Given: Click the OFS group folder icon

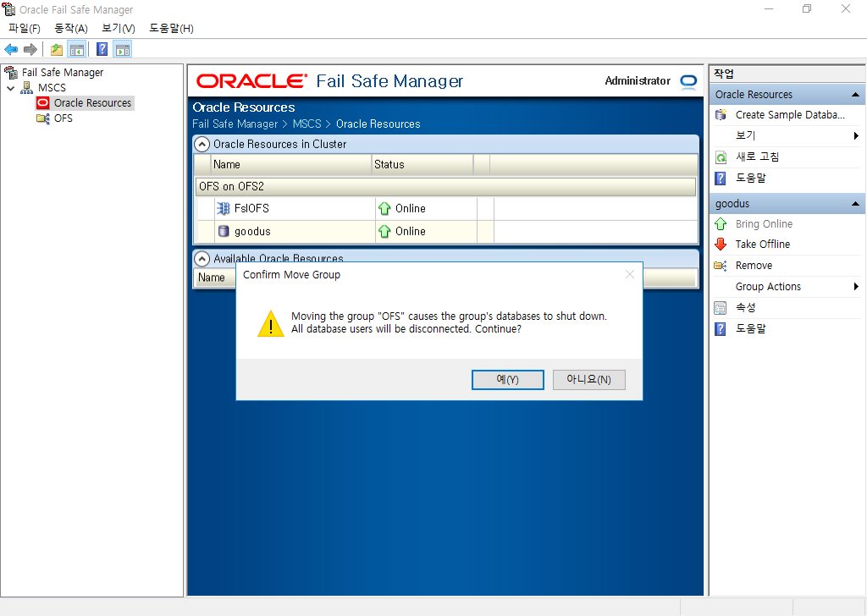Looking at the screenshot, I should coord(42,118).
